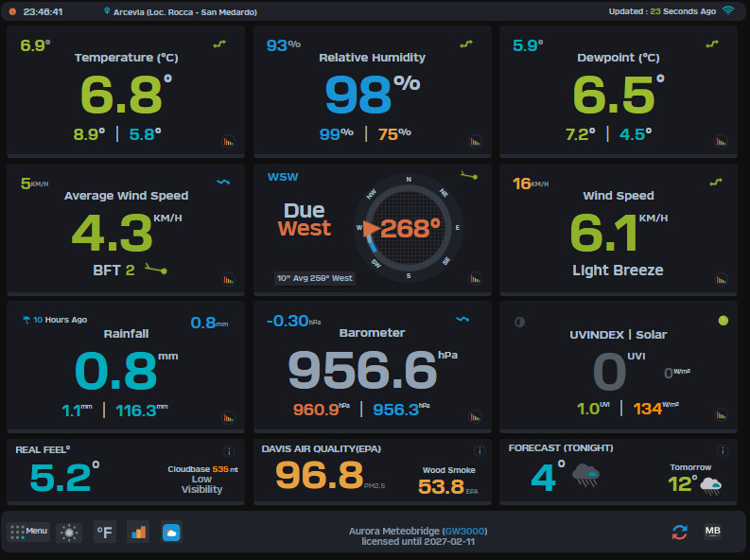The image size is (750, 560).
Task: Open Rainfall chart icon in tile corner
Action: pyautogui.click(x=228, y=416)
